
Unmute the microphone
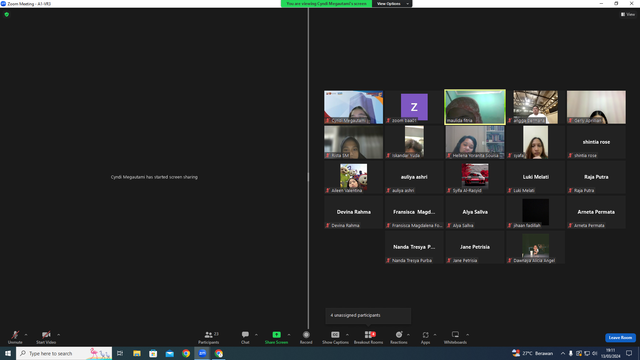[x=15, y=337]
